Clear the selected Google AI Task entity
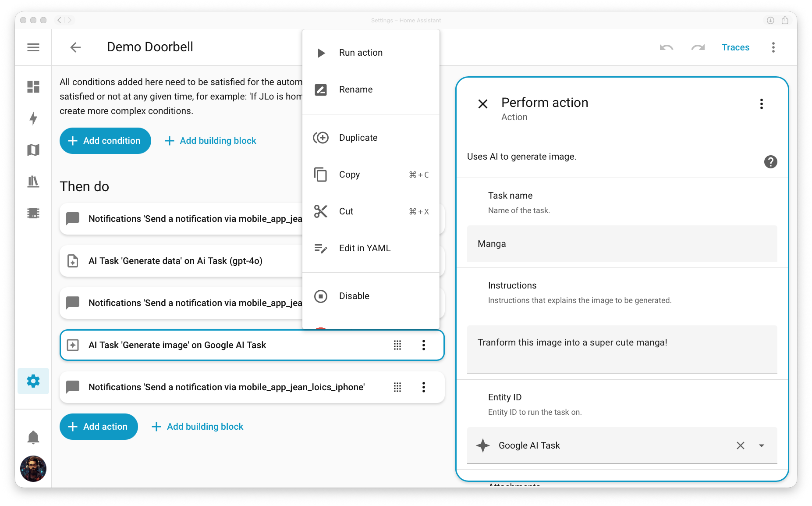 point(741,445)
